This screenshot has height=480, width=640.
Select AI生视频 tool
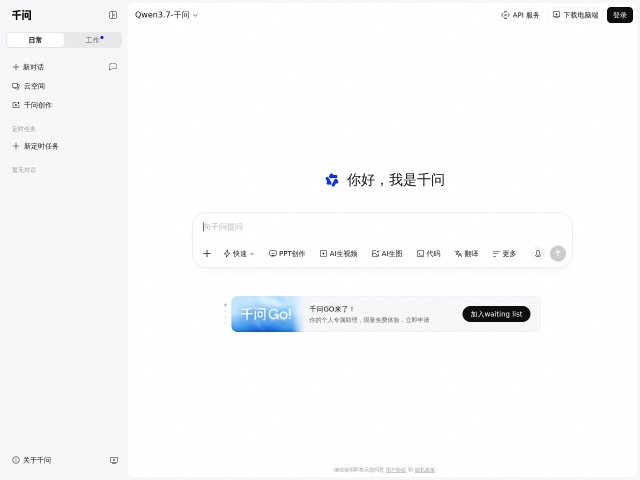tap(338, 254)
